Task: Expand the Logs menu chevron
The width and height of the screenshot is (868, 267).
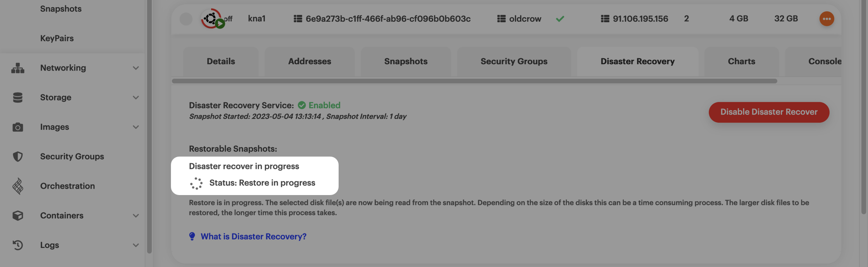Action: pyautogui.click(x=136, y=245)
